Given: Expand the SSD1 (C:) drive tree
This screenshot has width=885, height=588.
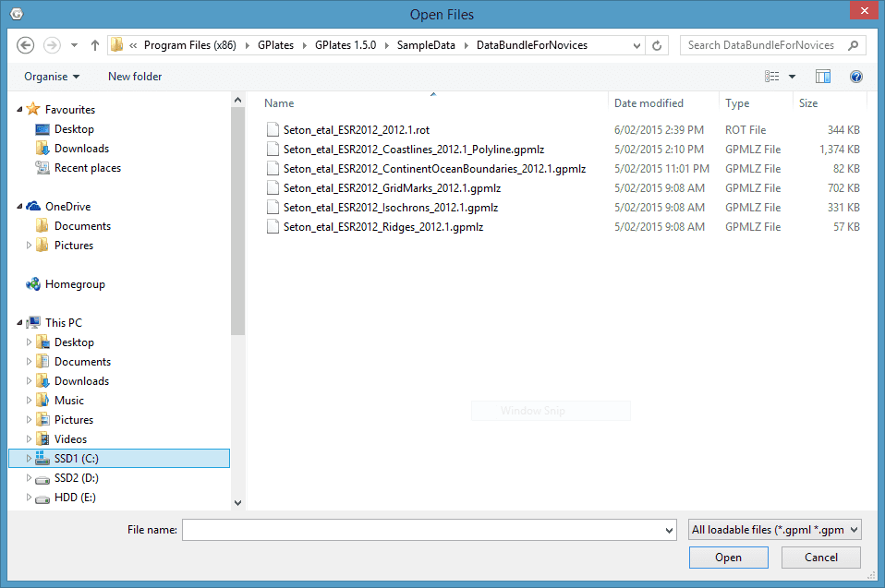Looking at the screenshot, I should 29,459.
